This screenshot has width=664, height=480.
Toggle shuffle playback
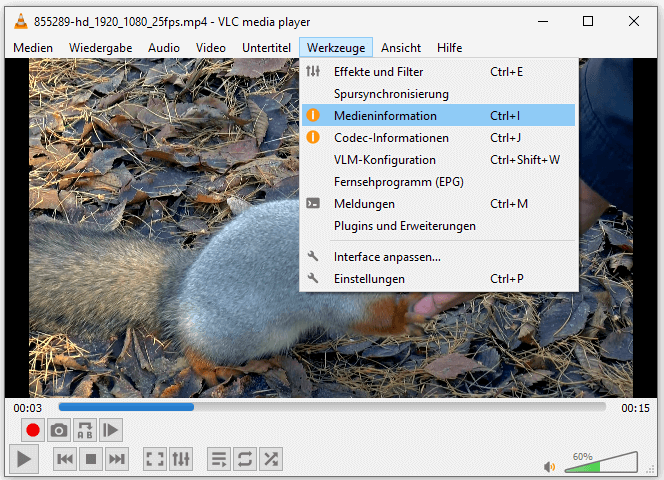[271, 459]
